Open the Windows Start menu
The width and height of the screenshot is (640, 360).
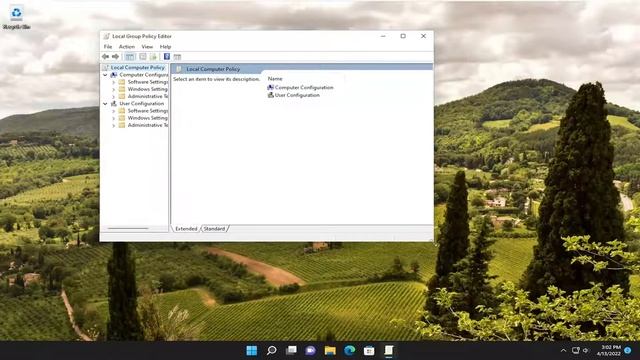(x=252, y=350)
